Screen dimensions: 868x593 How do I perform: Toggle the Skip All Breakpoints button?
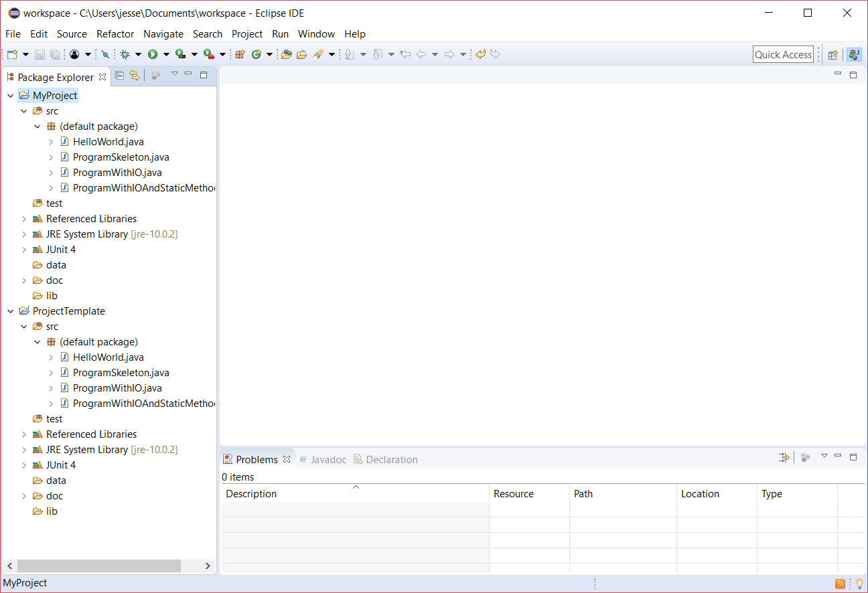click(x=105, y=55)
